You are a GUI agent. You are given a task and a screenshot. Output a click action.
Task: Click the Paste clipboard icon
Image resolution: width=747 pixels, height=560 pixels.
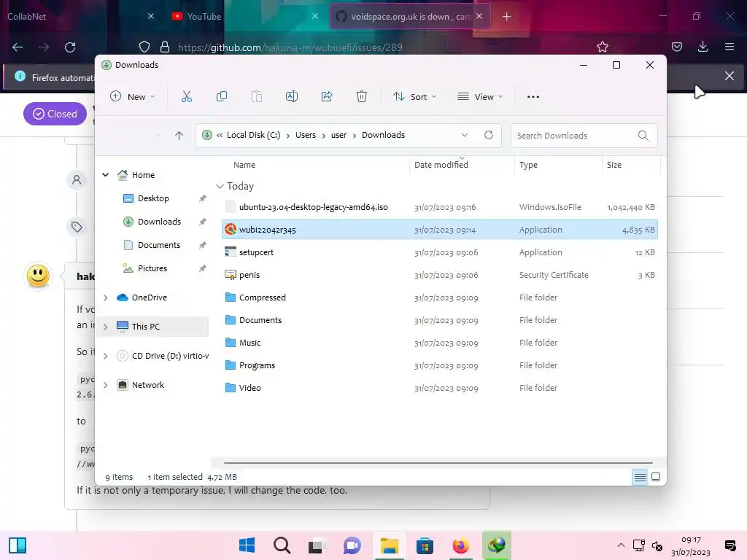pos(256,97)
